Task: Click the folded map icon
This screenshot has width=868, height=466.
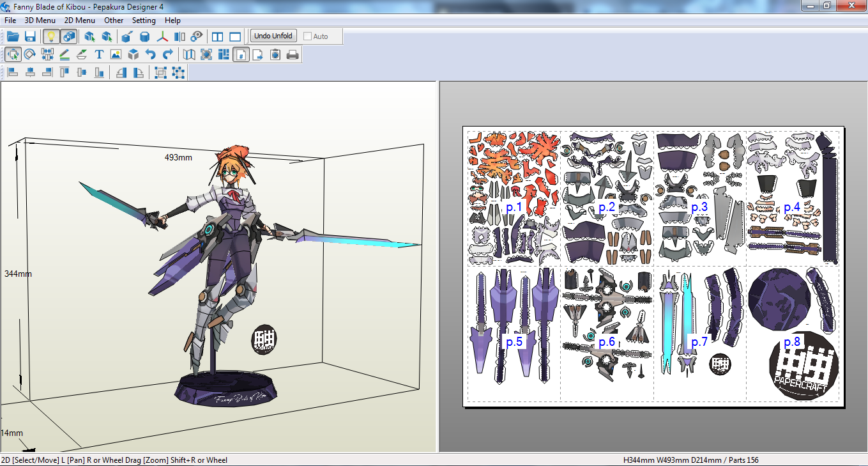Action: 189,54
